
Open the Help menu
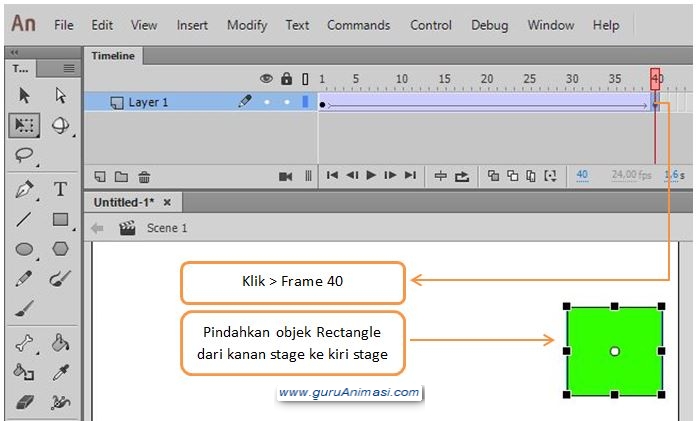click(x=606, y=25)
